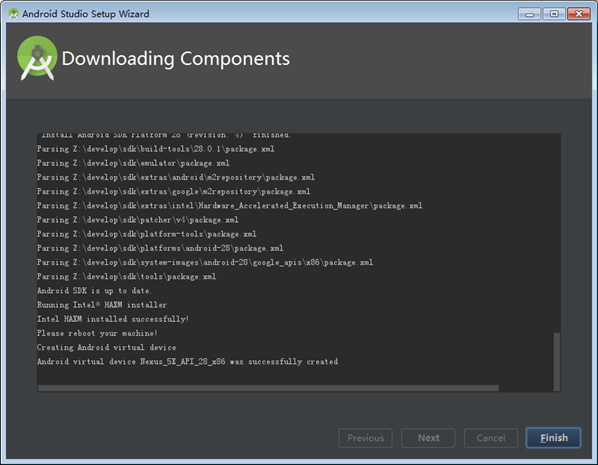Click the Parsing sdk\emulator package.xml line
This screenshot has width=598, height=465.
133,163
